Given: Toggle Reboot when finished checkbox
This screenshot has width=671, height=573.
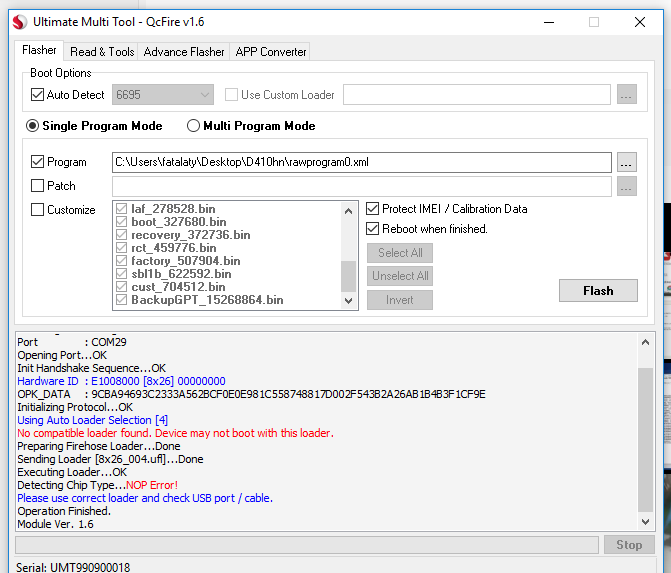Looking at the screenshot, I should click(372, 229).
